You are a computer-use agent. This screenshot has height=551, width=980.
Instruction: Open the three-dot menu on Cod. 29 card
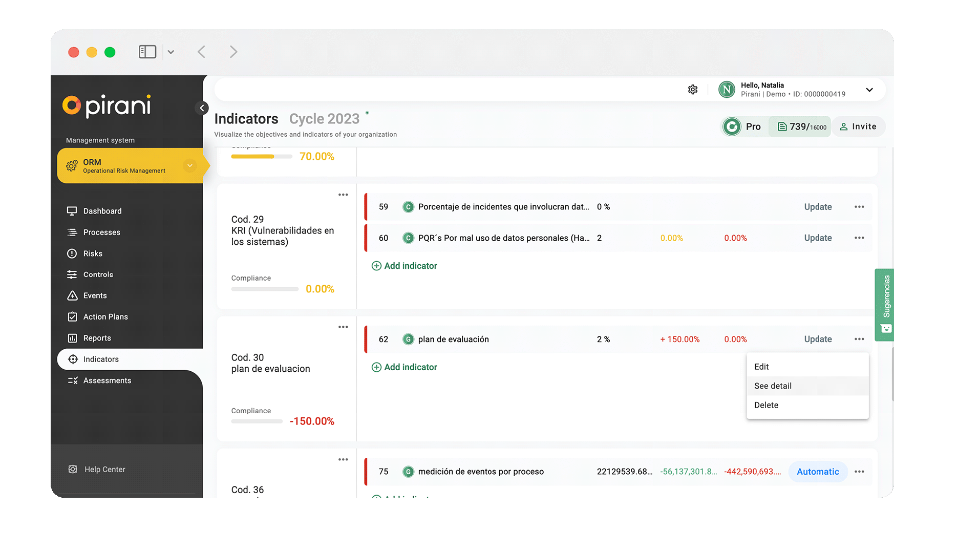tap(343, 195)
